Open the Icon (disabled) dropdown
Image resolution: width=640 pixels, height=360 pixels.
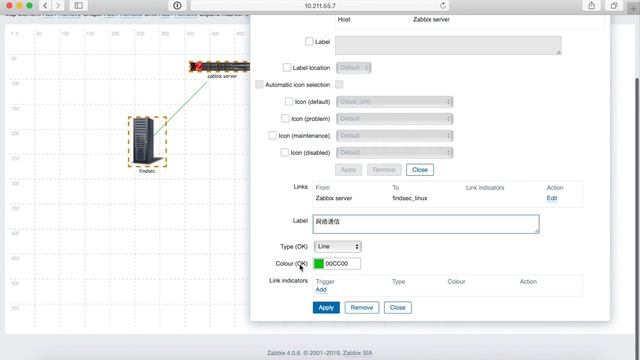[395, 153]
